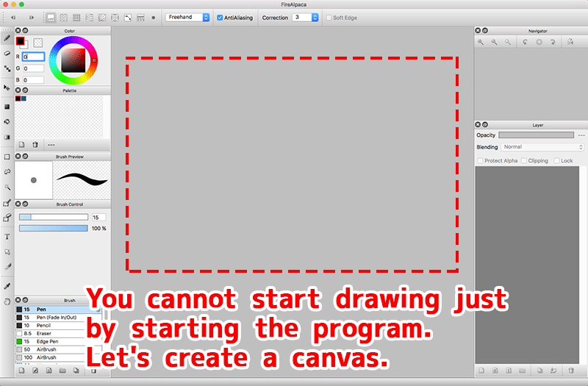Turn off snap (first snap icon)

point(51,18)
